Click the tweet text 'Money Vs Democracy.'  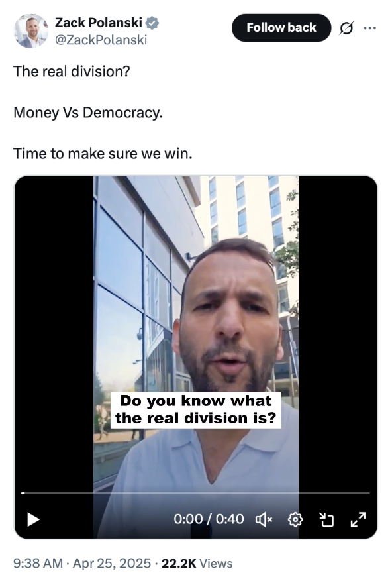click(x=88, y=113)
